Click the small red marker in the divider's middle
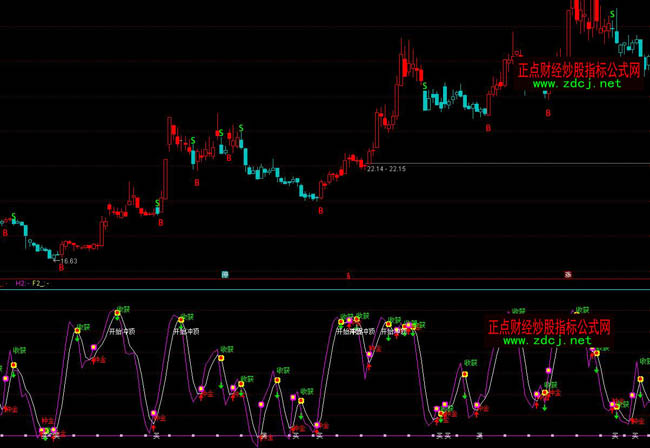 348,273
